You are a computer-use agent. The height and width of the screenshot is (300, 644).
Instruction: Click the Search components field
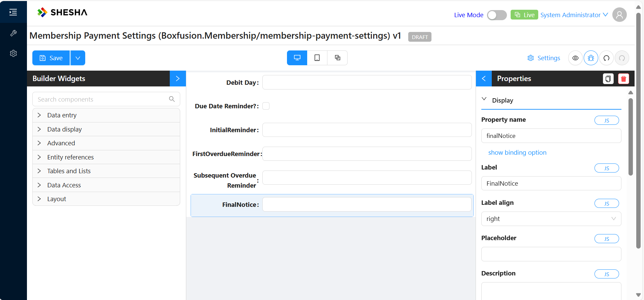tap(106, 99)
